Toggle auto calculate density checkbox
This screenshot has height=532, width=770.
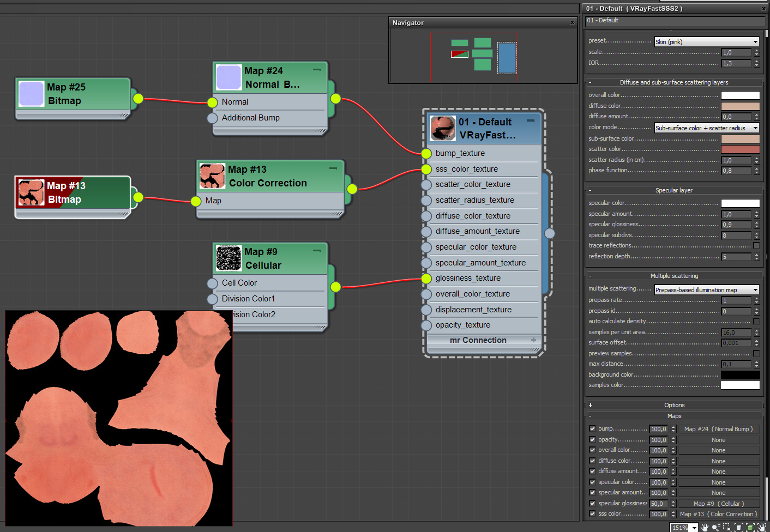point(756,322)
